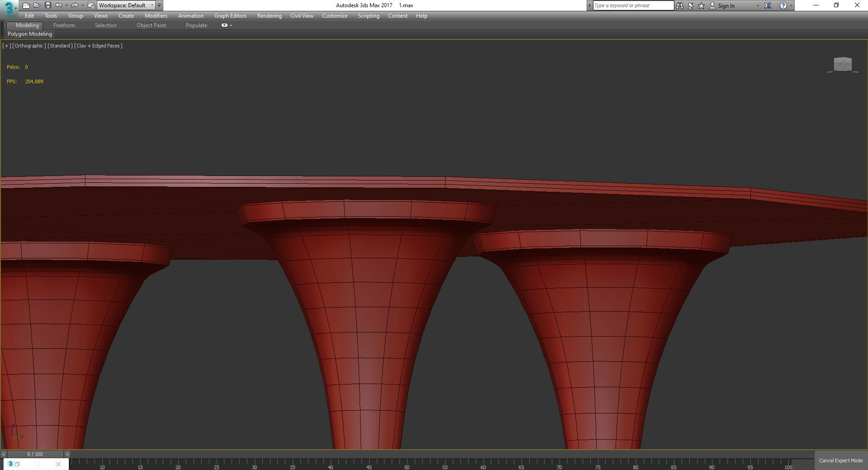Click the Sign In link
This screenshot has width=868, height=470.
(x=726, y=6)
